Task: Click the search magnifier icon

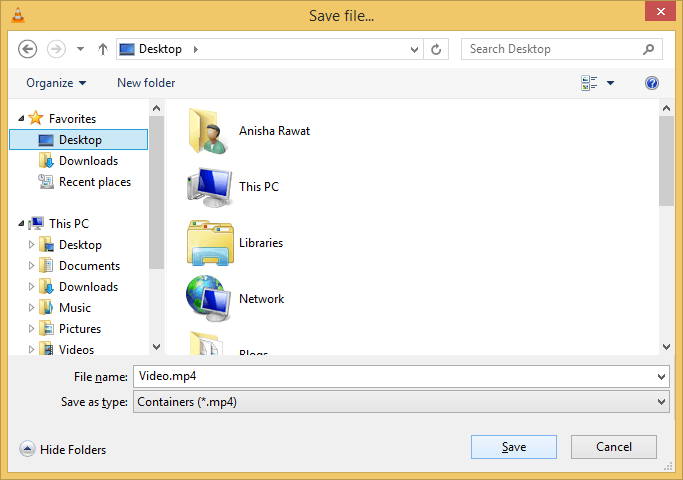Action: (x=649, y=49)
